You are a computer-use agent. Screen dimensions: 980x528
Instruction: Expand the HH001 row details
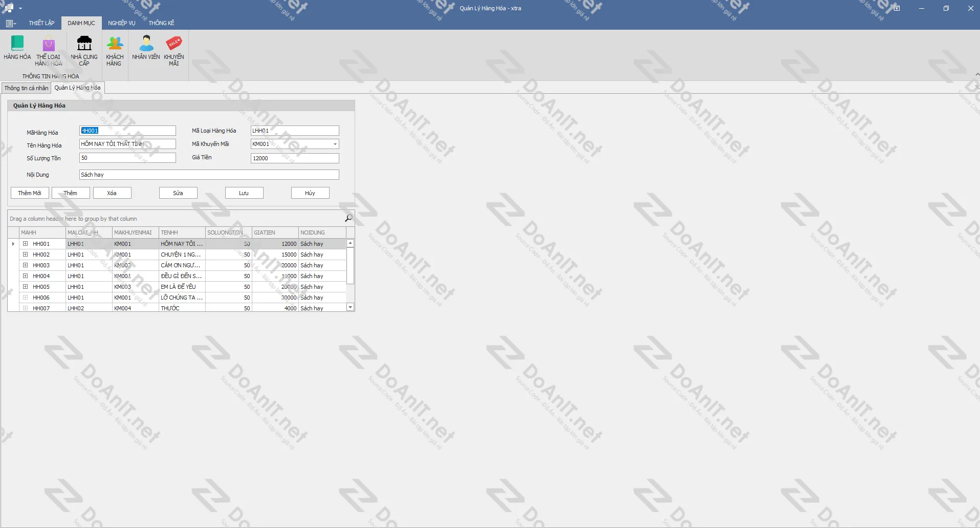point(25,244)
